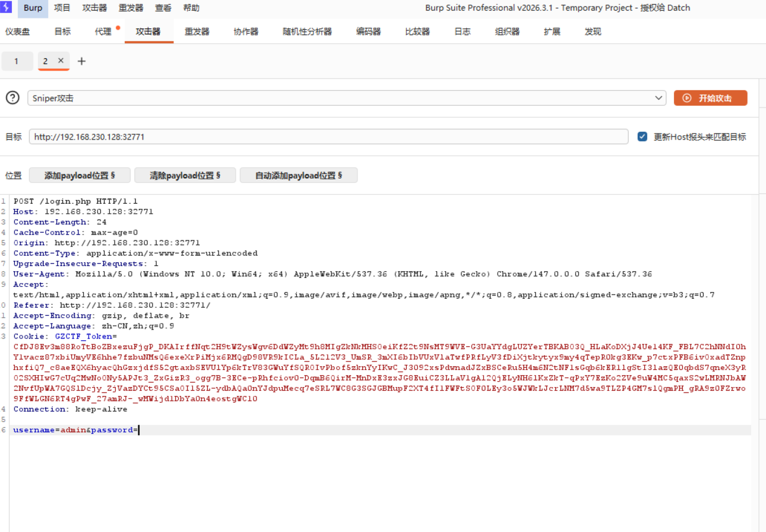Switch to the 代理 tab
Viewport: 766px width, 532px height.
(103, 31)
